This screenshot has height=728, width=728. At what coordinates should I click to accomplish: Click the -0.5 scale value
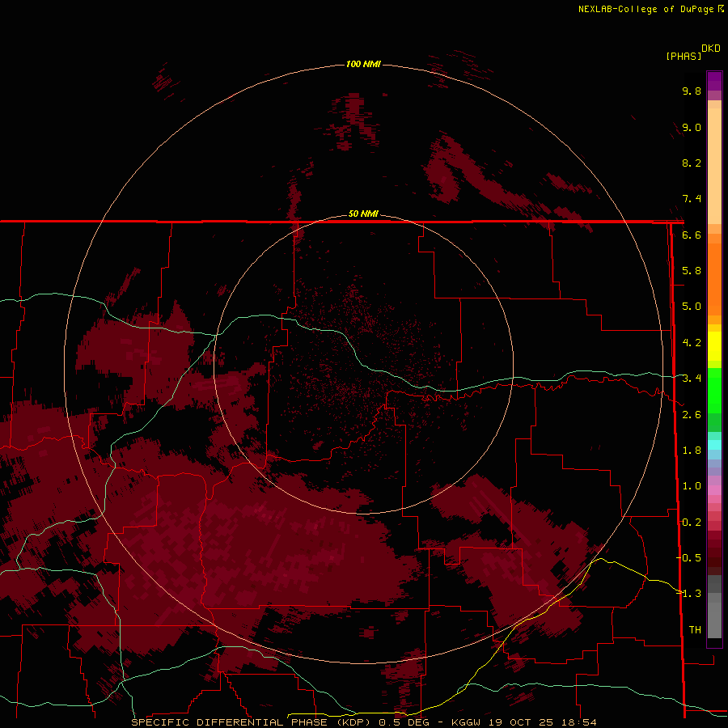tap(689, 558)
